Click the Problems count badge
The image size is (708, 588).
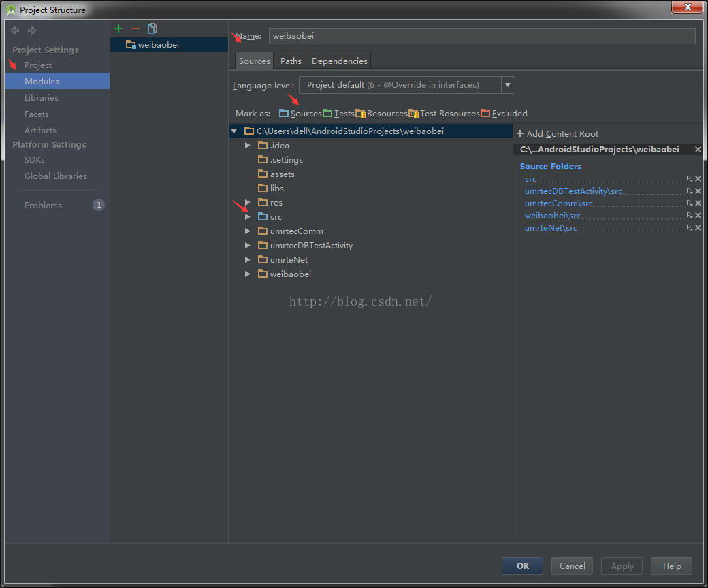99,206
